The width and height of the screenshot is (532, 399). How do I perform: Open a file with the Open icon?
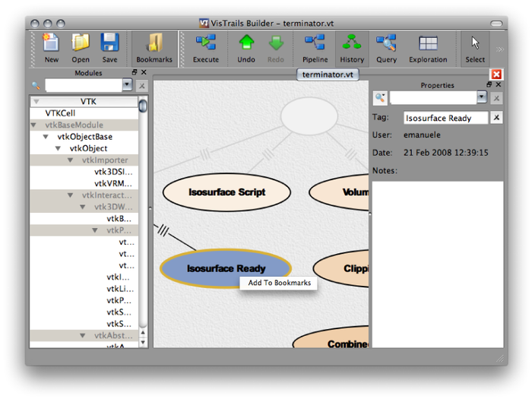(81, 47)
